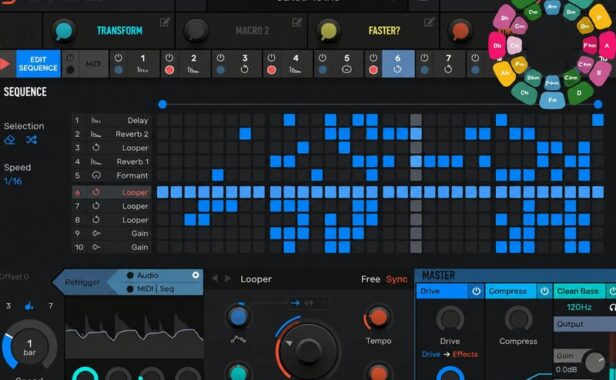This screenshot has width=616, height=380.
Task: Click the red play arrow button
Action: (5, 64)
